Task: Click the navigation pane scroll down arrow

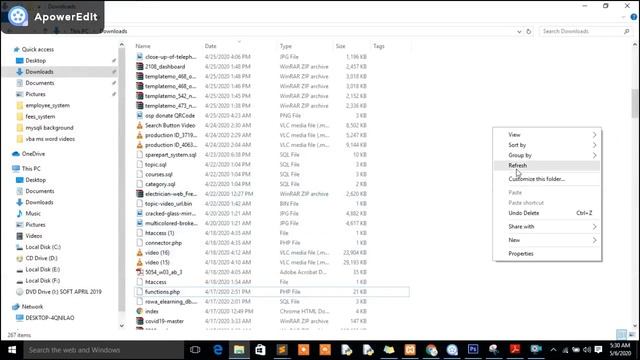Action: coord(122,326)
